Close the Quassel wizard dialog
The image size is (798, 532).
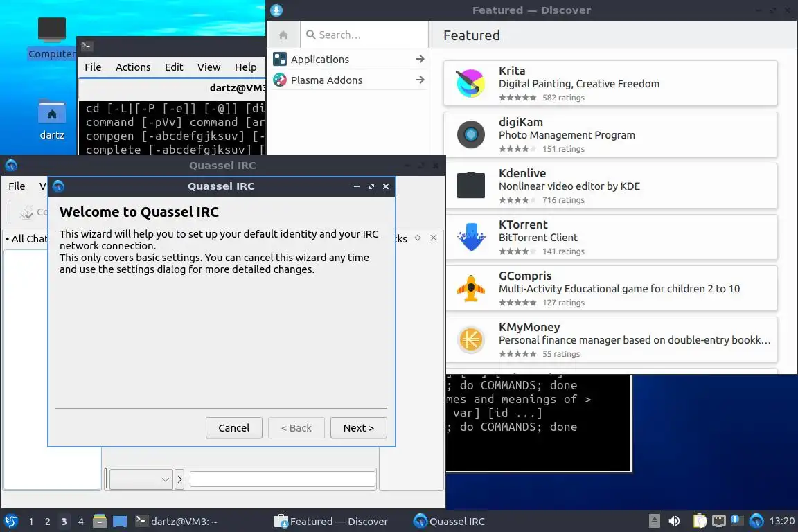(386, 186)
